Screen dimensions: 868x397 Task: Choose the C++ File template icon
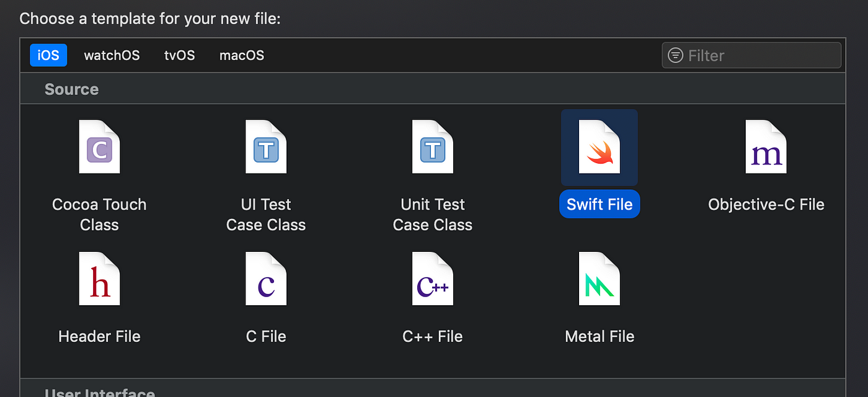pos(433,279)
